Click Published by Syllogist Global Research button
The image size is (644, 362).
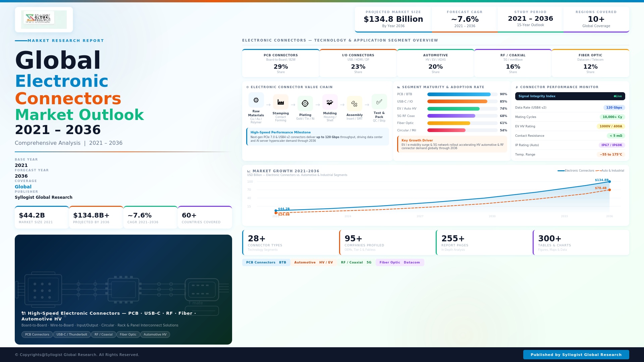point(576,355)
